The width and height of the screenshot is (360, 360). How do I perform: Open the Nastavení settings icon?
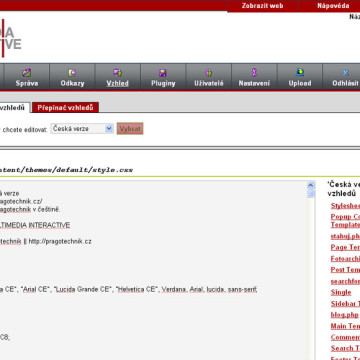254,72
